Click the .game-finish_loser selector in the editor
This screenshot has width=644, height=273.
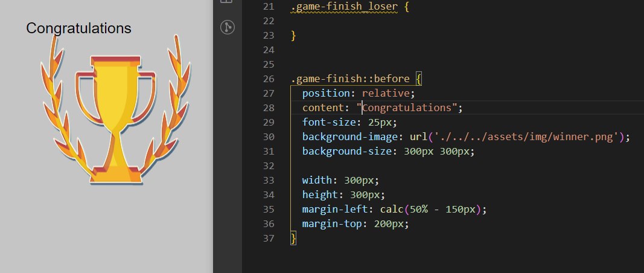[344, 7]
